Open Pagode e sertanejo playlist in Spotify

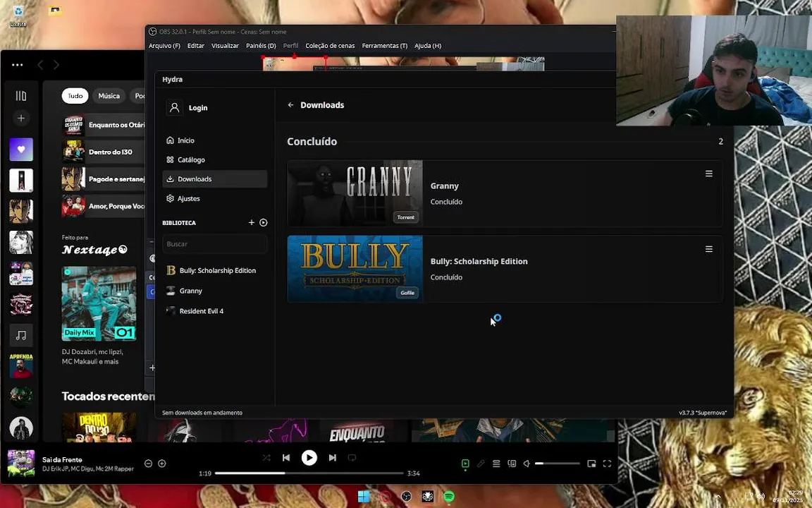pos(103,179)
